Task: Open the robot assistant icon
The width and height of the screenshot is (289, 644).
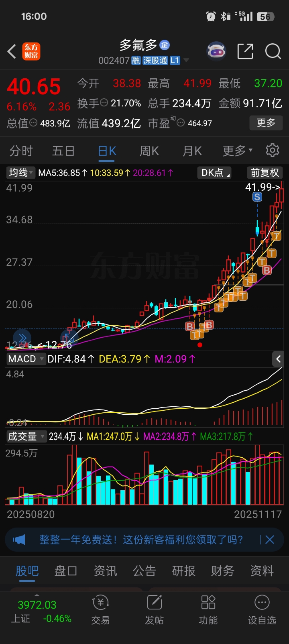Action: coord(216,51)
